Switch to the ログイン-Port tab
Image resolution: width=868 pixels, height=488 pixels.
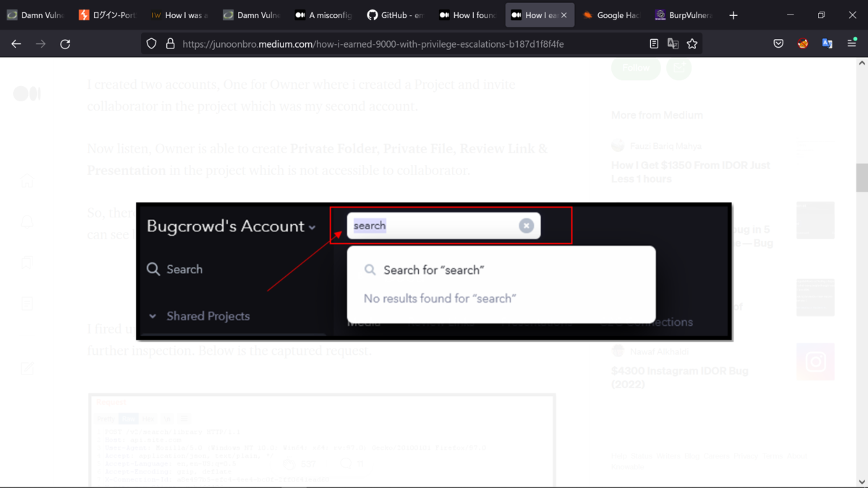click(107, 15)
